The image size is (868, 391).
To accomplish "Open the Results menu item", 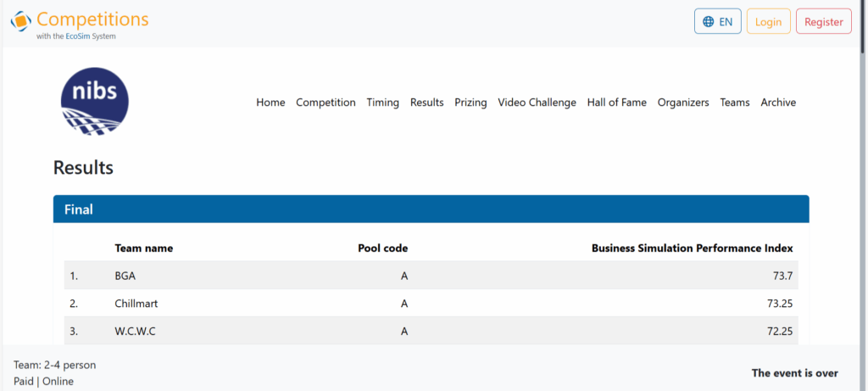I will point(426,103).
